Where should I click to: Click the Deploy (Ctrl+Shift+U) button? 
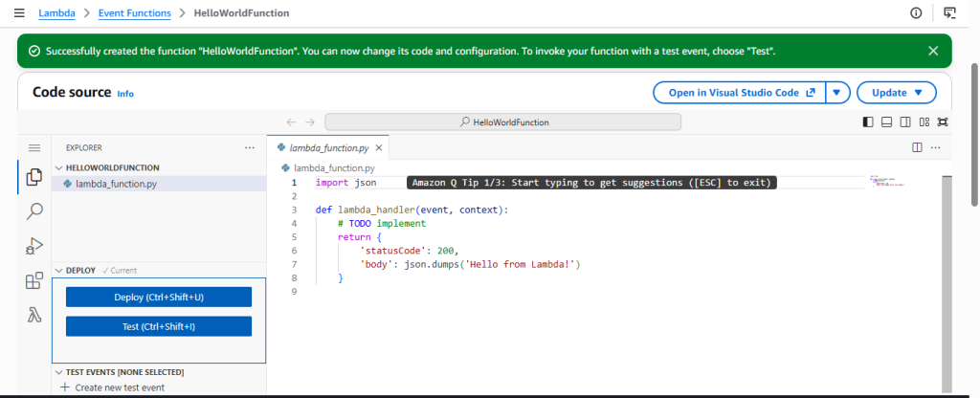click(159, 298)
